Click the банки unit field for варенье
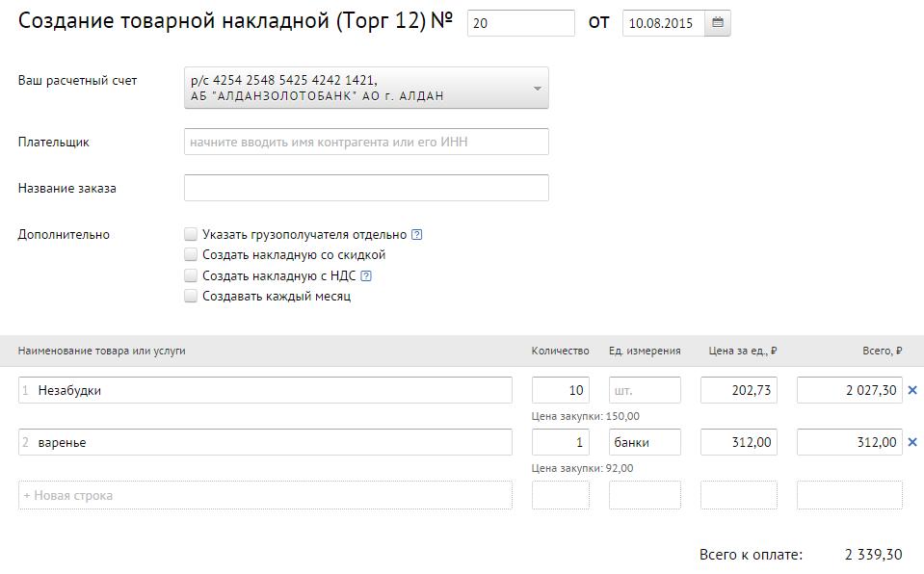924x574 pixels. click(645, 442)
